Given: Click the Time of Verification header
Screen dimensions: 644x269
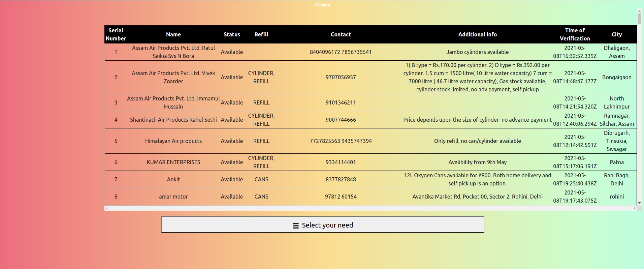Looking at the screenshot, I should 575,34.
